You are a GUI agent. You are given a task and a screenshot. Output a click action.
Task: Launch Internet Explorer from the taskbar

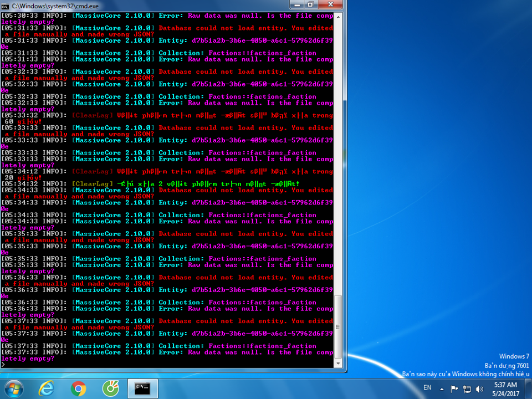[x=46, y=389]
